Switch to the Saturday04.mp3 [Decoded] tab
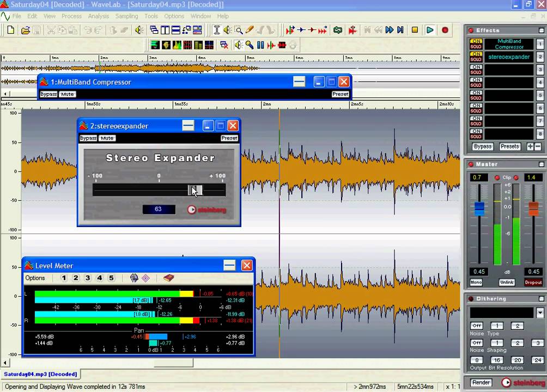This screenshot has width=547, height=392. (41, 374)
